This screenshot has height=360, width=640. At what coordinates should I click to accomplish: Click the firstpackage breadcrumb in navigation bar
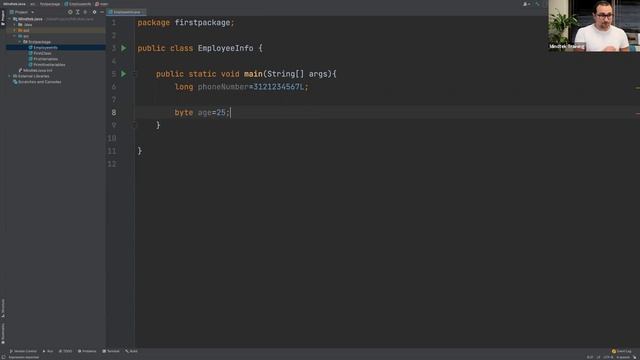click(50, 4)
